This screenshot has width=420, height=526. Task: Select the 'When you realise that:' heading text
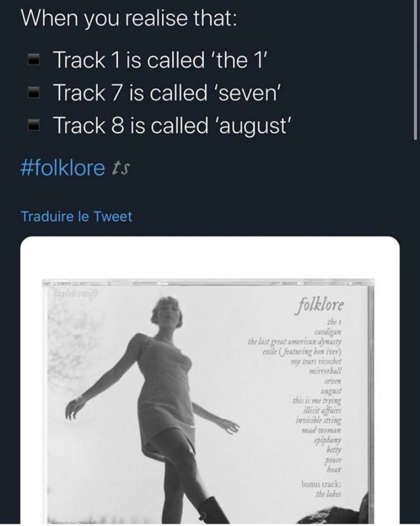point(129,19)
